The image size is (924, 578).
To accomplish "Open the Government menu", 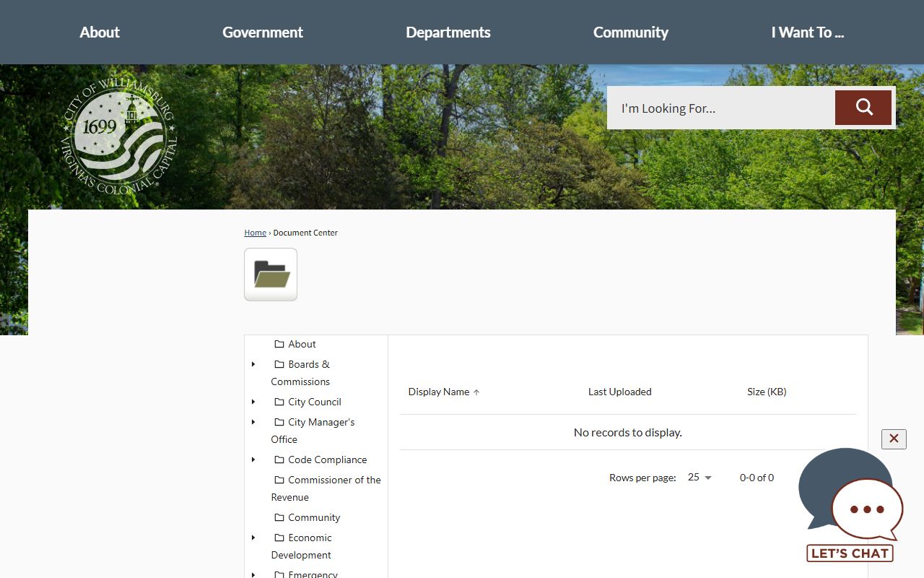I will (x=262, y=33).
